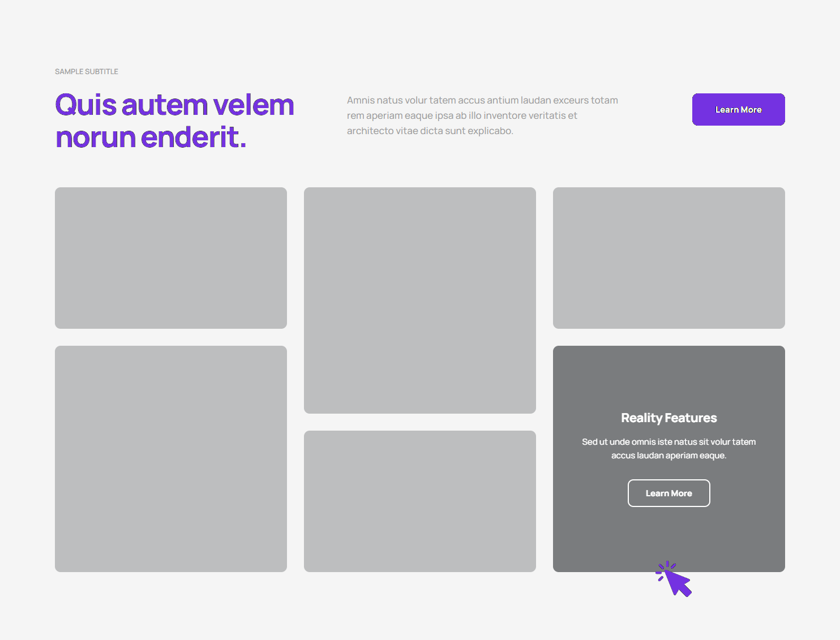Select the top-left placeholder image card
Image resolution: width=840 pixels, height=640 pixels.
coord(171,258)
